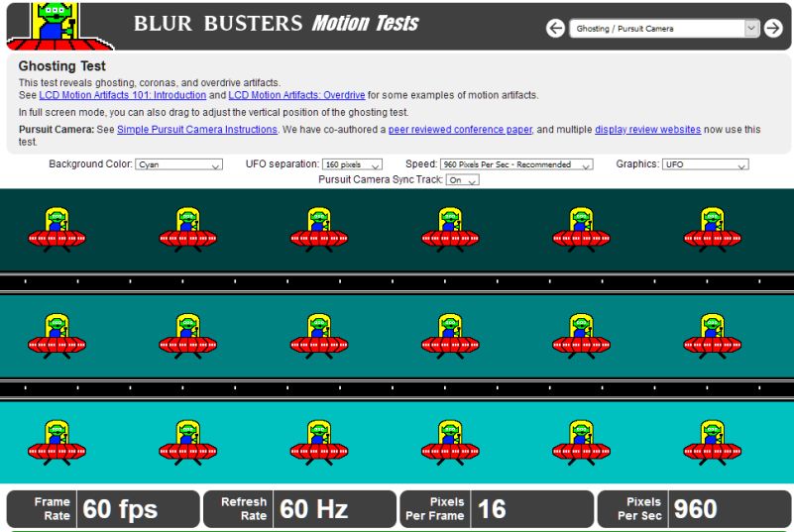Expand the UFO separation dropdown
The height and width of the screenshot is (532, 794).
[x=352, y=164]
